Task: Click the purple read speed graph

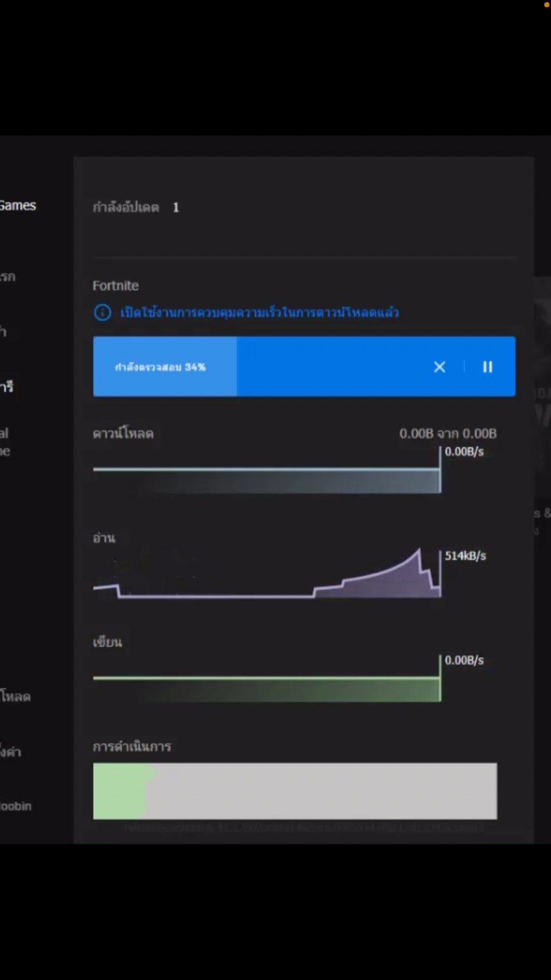Action: point(267,574)
